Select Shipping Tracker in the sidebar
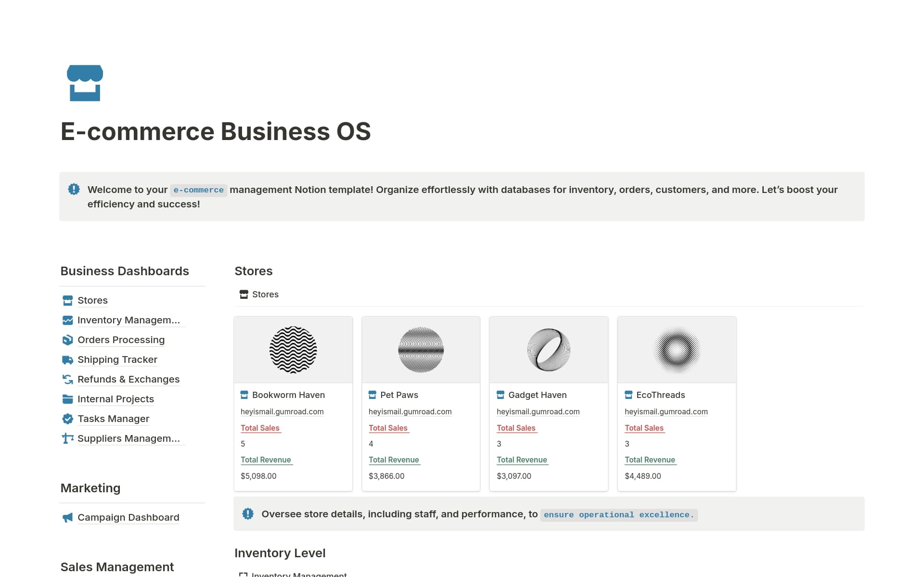Screen dimensions: 924x577 [117, 359]
